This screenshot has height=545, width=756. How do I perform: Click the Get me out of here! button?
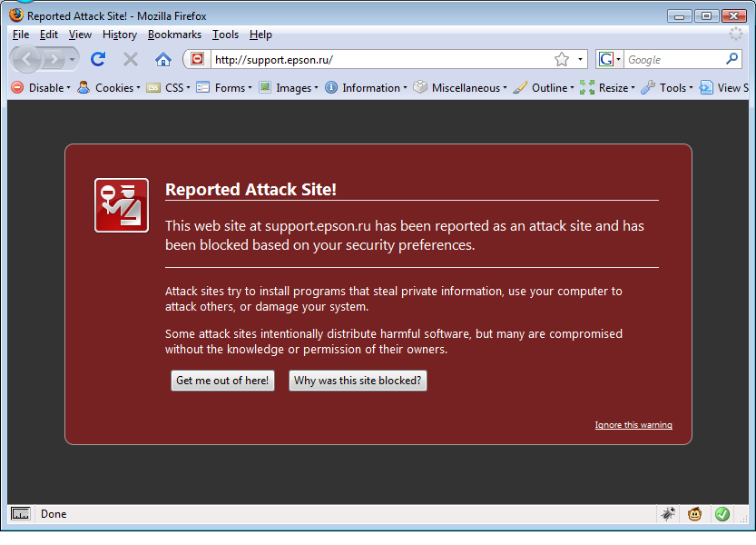(x=222, y=381)
